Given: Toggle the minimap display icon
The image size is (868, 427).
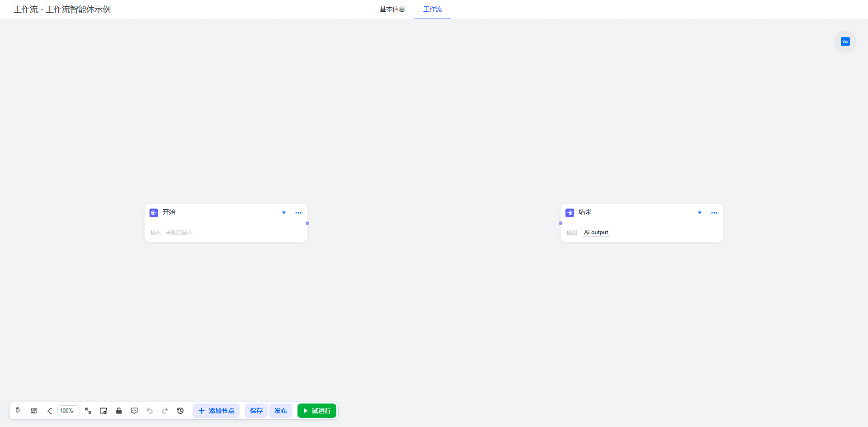Looking at the screenshot, I should pos(104,411).
